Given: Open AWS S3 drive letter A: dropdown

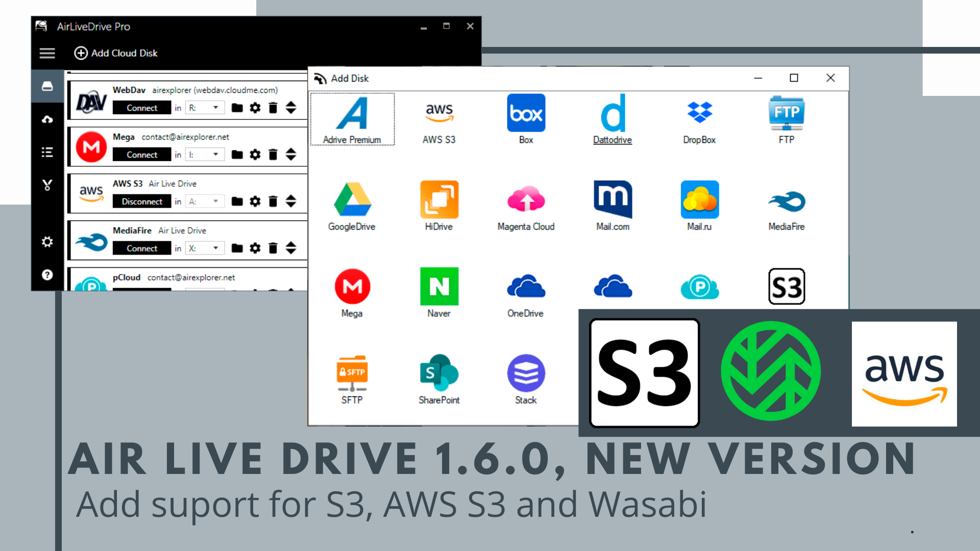Looking at the screenshot, I should click(x=205, y=202).
